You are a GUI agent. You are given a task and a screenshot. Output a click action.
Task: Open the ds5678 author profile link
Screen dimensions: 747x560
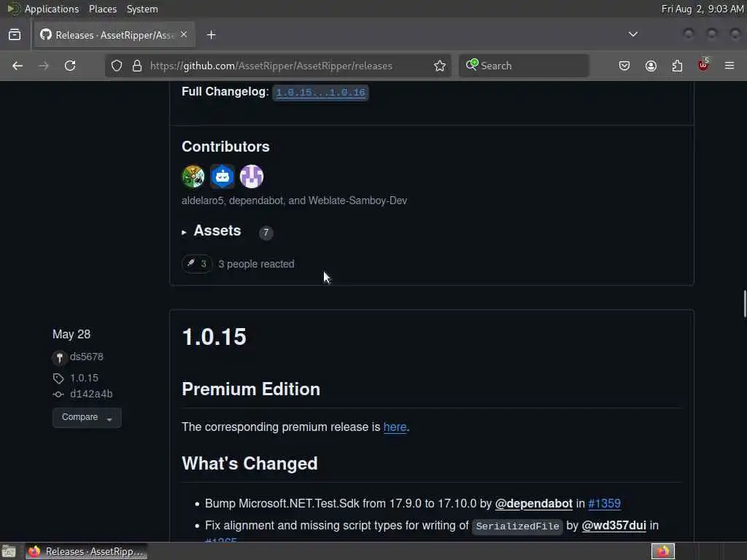point(86,357)
